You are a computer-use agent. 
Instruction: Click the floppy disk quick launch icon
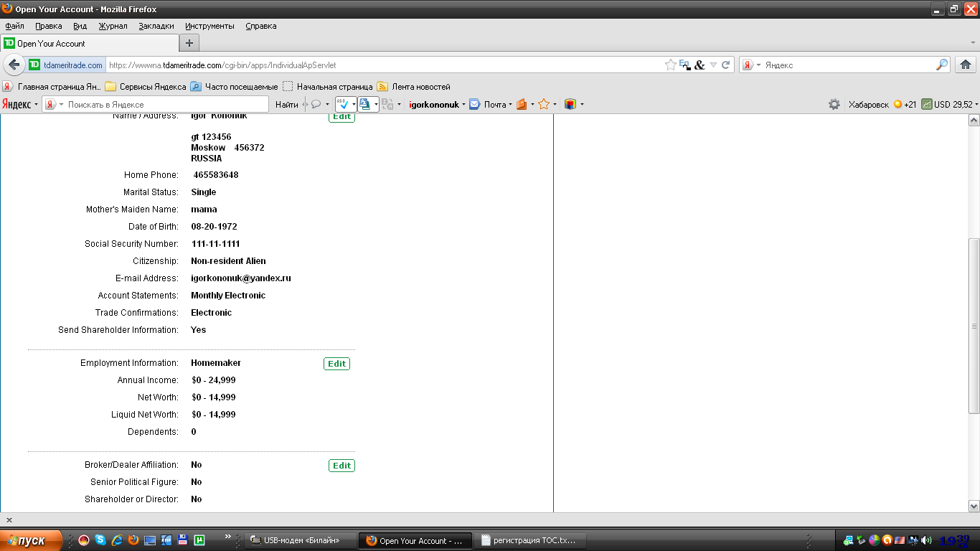point(183,540)
